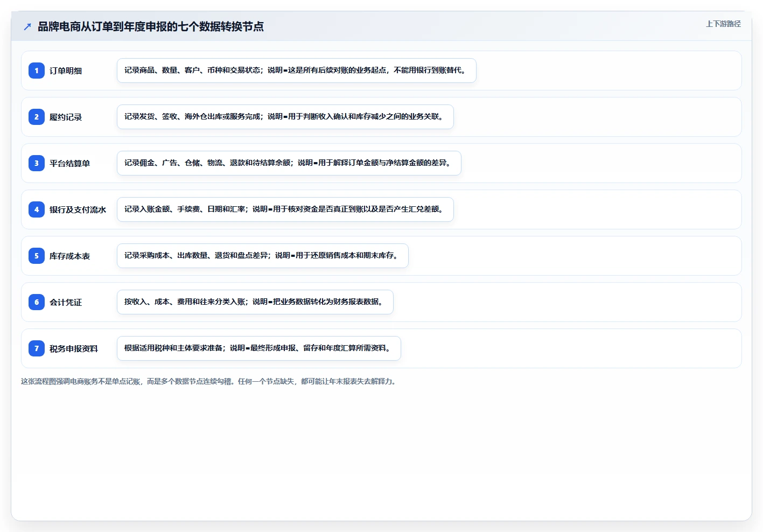Select the 履约记录 node label

click(x=66, y=117)
